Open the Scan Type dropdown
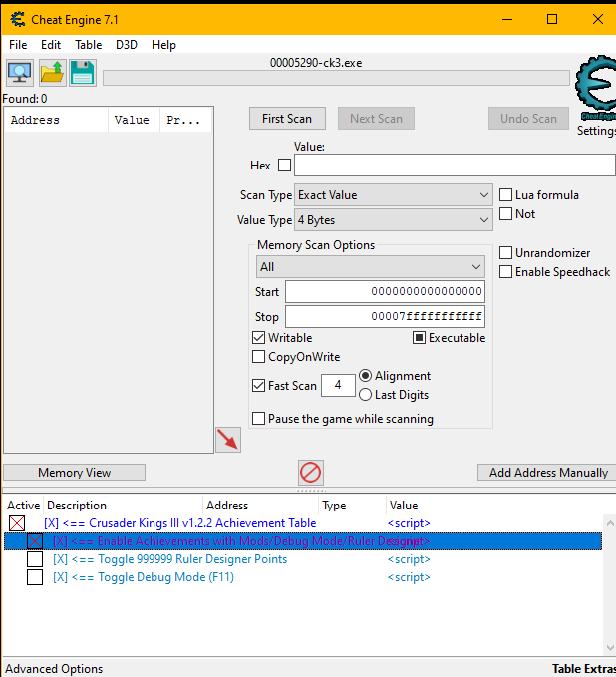 pos(394,195)
